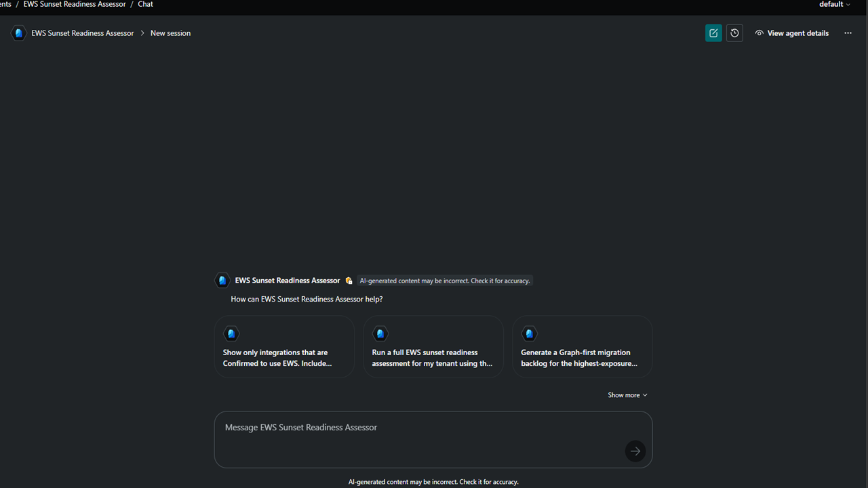This screenshot has width=868, height=488.
Task: Choose the Generate Graph-first migration backlog prompt
Action: 583,346
